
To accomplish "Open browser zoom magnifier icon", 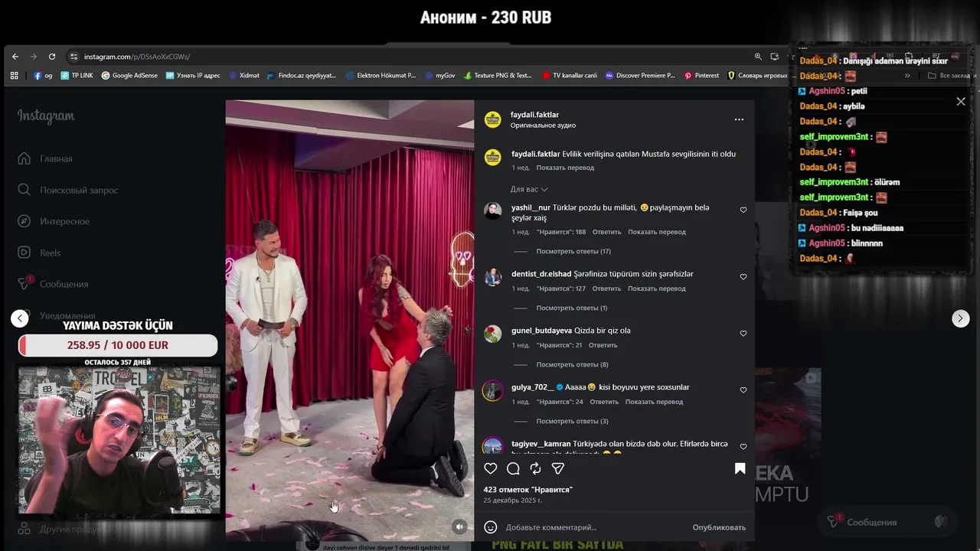I will click(x=758, y=57).
